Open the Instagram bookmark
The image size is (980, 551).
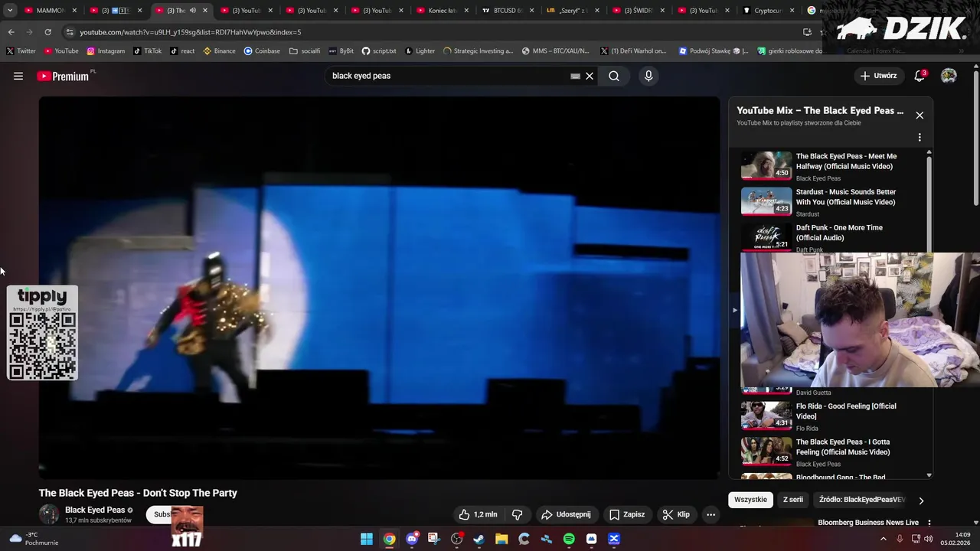[106, 51]
